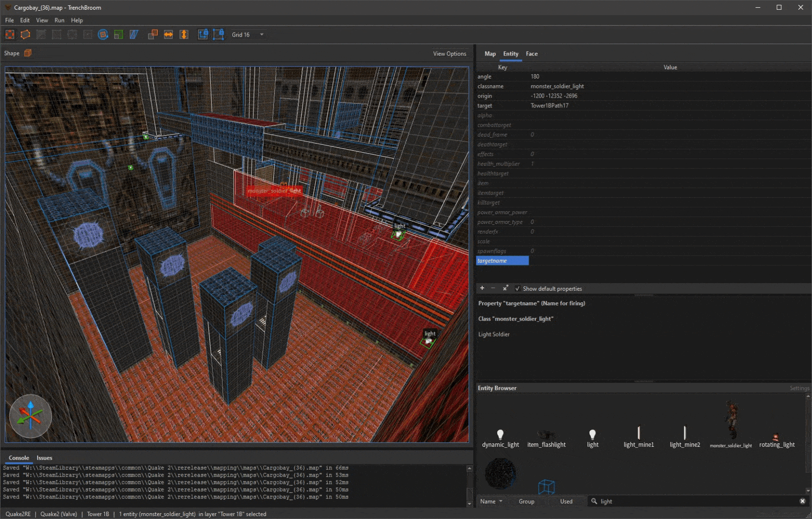
Task: Select the Edge tool
Action: [72, 35]
